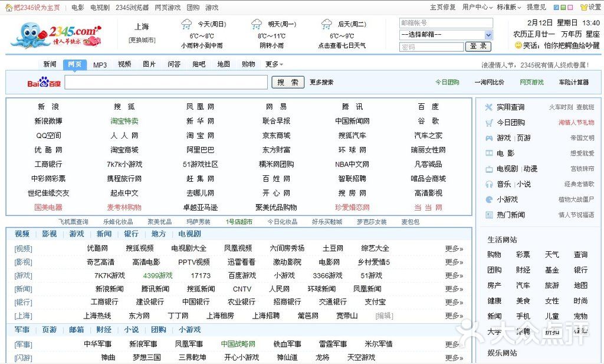Image resolution: width=604 pixels, height=364 pixels.
Task: Click the yellow shirt 设置 icon
Action: click(584, 7)
